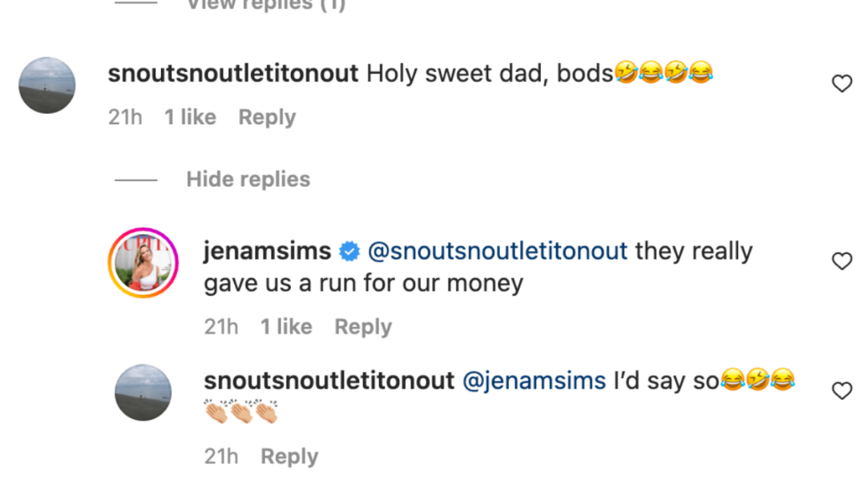Expand the View replies link at top

(x=265, y=5)
